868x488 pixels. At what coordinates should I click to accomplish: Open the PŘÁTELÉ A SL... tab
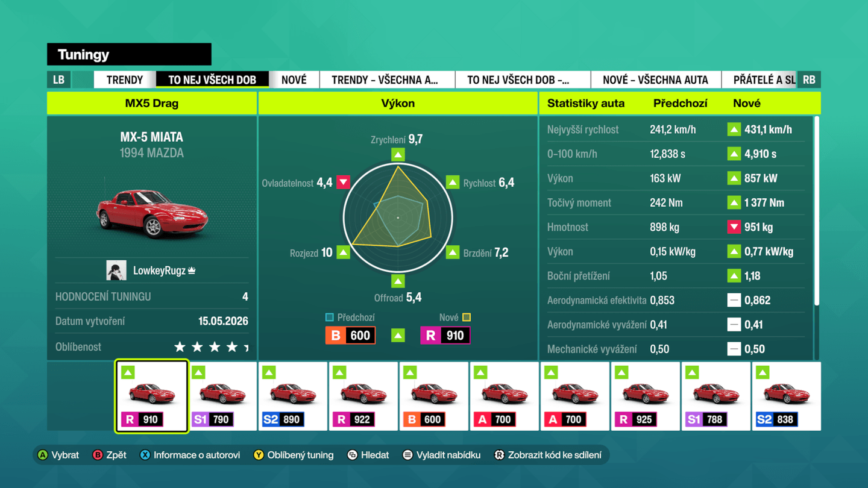pyautogui.click(x=759, y=80)
